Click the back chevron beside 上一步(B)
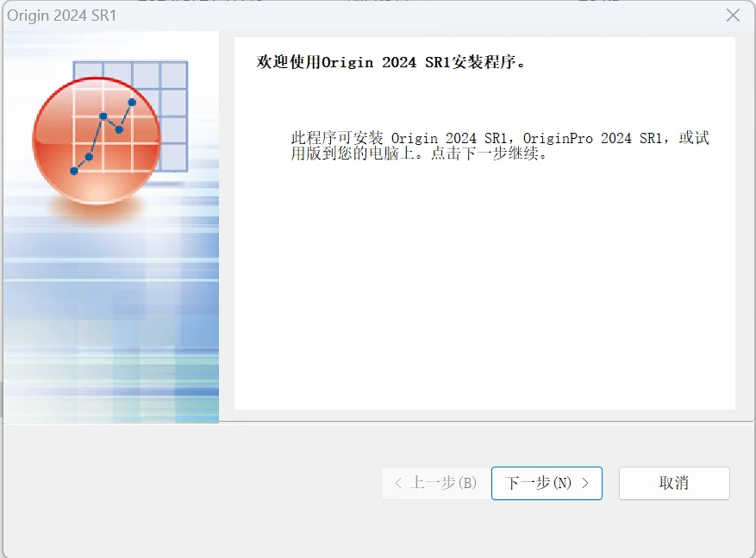The image size is (756, 558). [397, 483]
